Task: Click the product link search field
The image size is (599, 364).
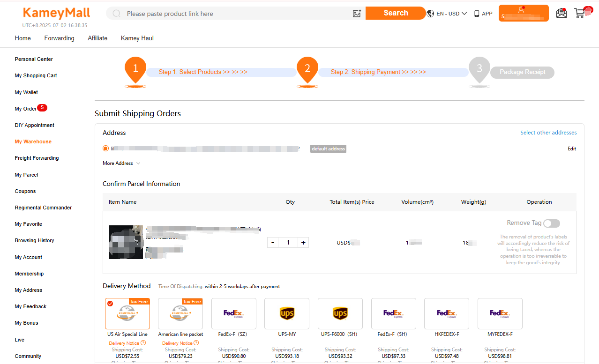Action: click(237, 14)
